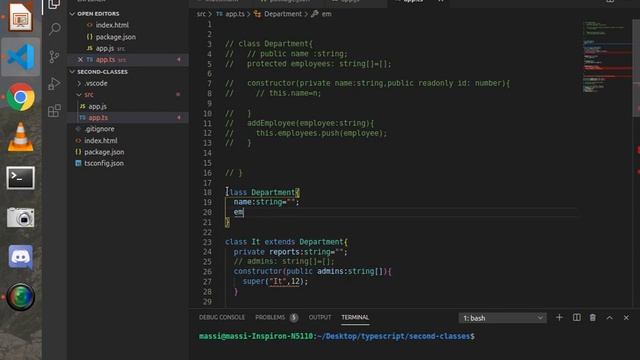Collapse the SECOND-CLASSES folder section
Viewport: 640px width, 360px height.
click(99, 72)
